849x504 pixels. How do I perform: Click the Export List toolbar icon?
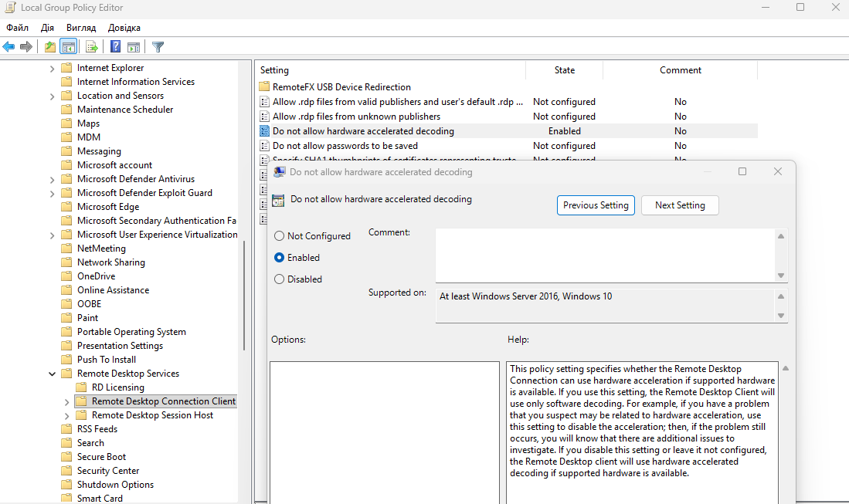91,47
